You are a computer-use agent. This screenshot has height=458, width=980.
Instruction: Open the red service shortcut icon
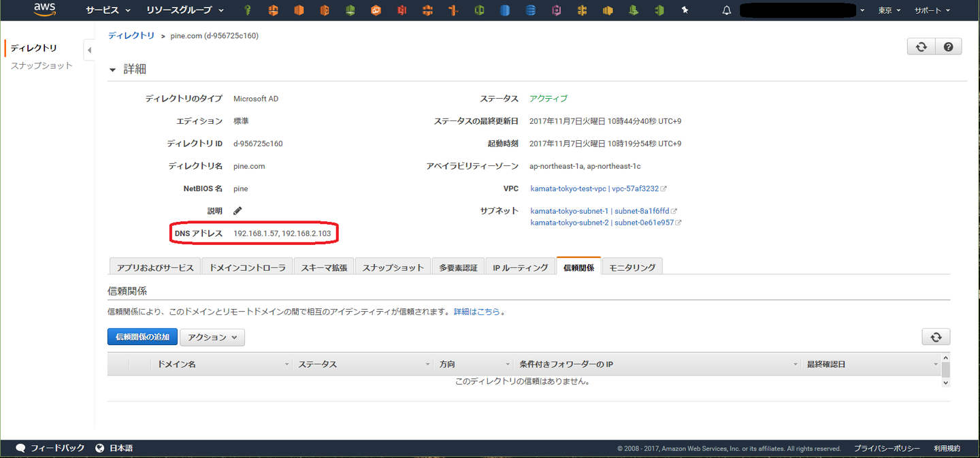tap(402, 10)
